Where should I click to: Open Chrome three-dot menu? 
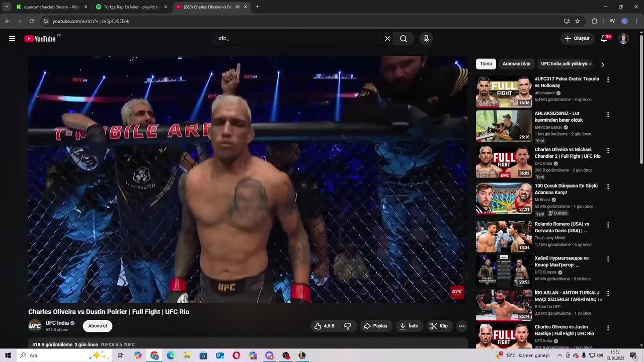click(636, 21)
